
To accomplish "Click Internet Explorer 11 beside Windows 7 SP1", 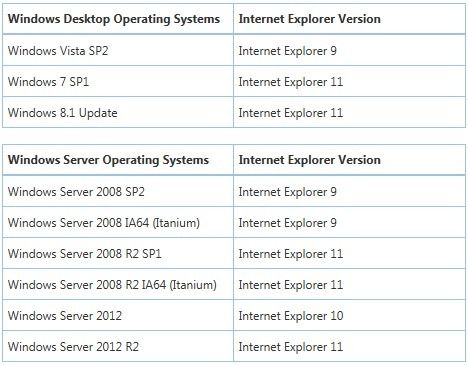I will (x=291, y=82).
